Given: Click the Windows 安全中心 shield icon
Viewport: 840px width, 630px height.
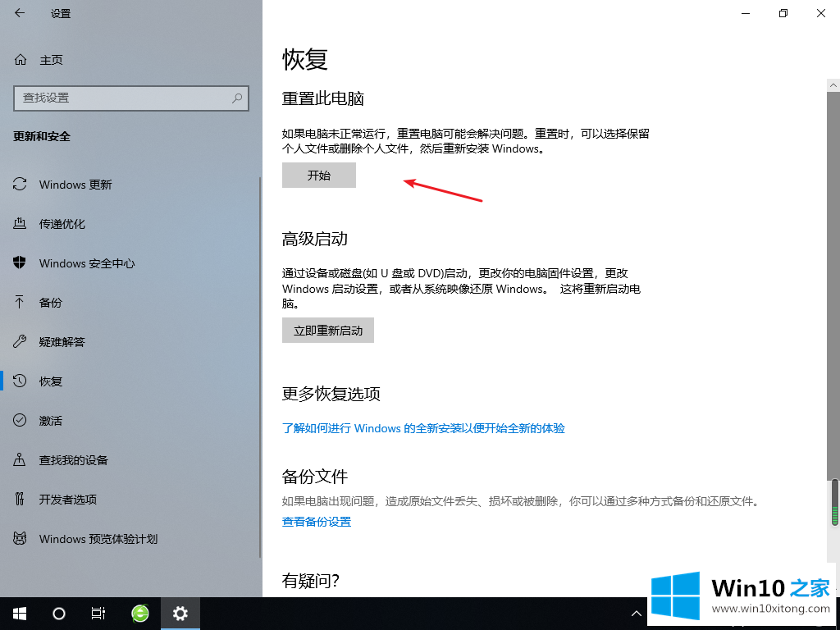Looking at the screenshot, I should [20, 263].
